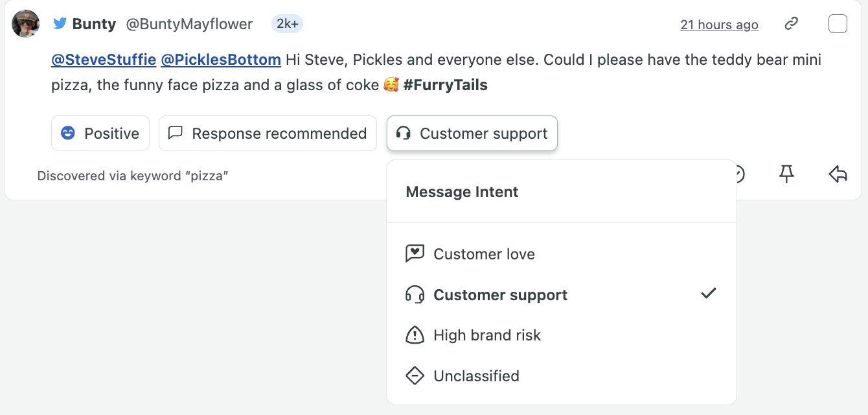
Task: Copy the message link via chain icon
Action: pyautogui.click(x=791, y=24)
